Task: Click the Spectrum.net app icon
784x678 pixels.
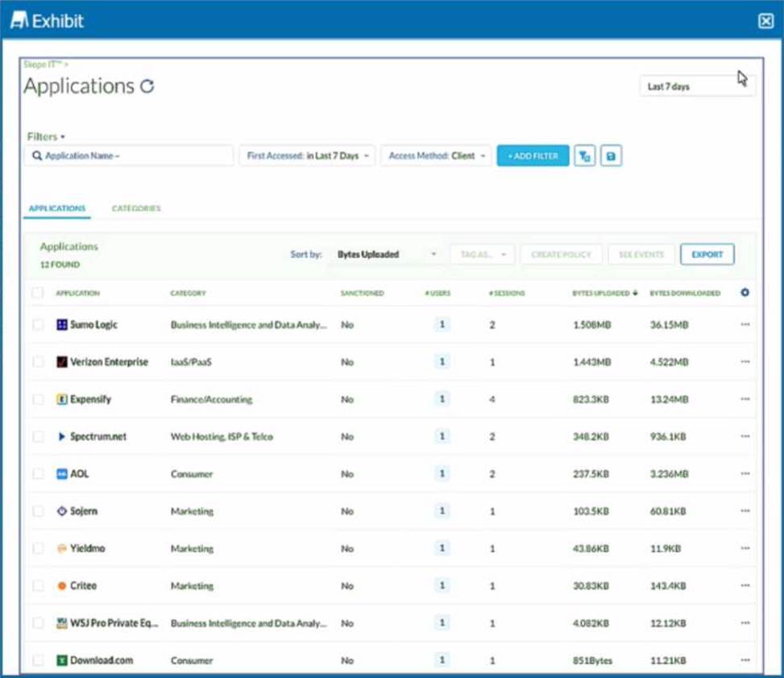Action: point(62,436)
